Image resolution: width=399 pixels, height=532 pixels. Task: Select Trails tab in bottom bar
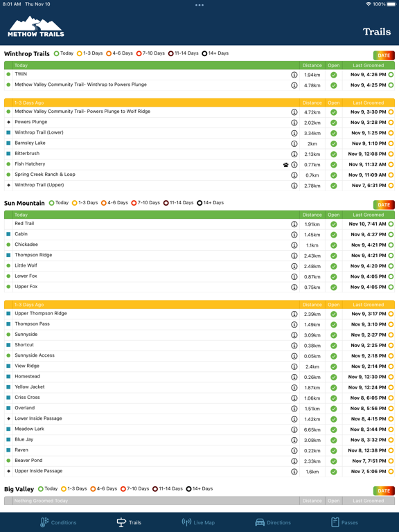point(129,522)
